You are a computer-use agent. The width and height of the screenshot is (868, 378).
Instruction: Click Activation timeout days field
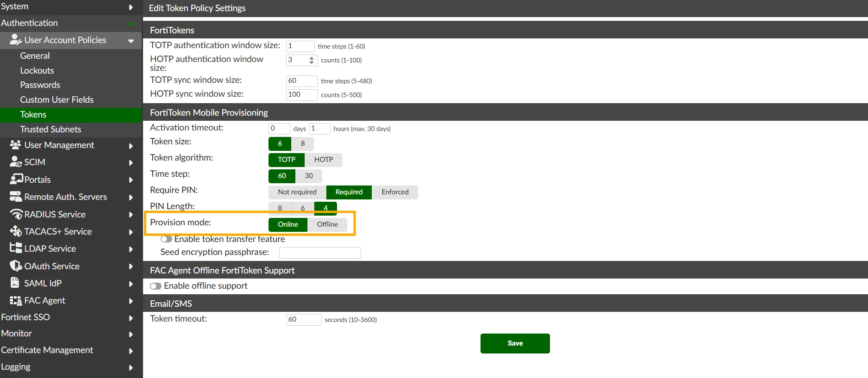[x=279, y=129]
